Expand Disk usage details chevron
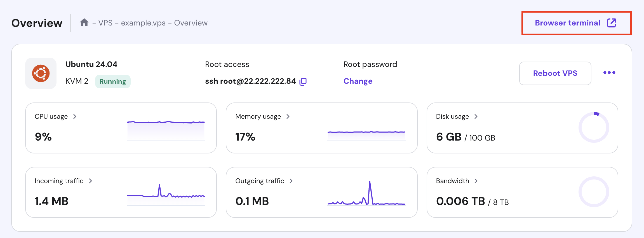This screenshot has width=644, height=238. [476, 116]
